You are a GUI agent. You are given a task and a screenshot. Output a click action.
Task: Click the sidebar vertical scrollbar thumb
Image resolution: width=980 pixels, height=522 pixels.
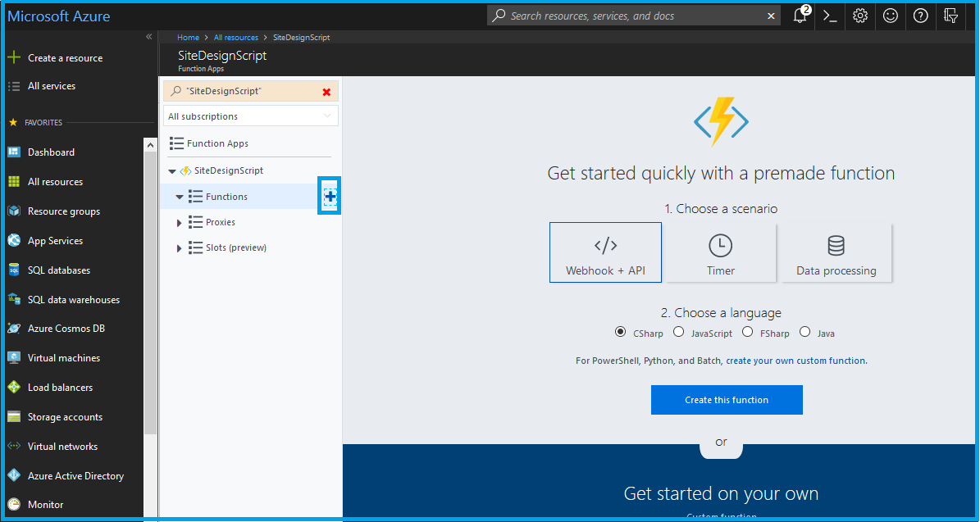click(x=150, y=293)
